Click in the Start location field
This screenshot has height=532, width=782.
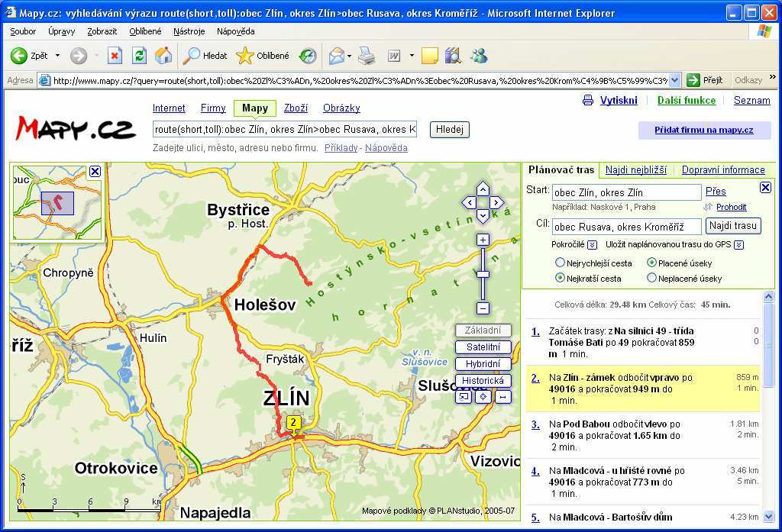coord(626,192)
